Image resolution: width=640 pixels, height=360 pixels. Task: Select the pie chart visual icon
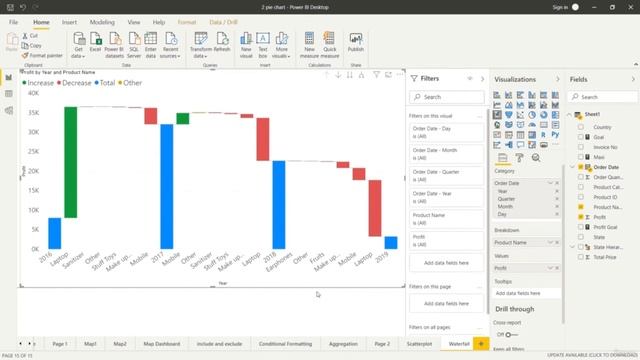click(532, 115)
